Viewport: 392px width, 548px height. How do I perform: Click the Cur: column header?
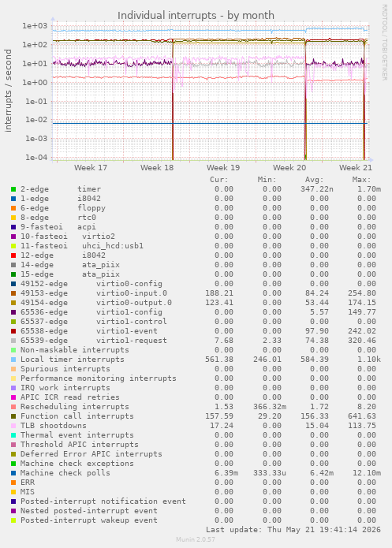[219, 180]
